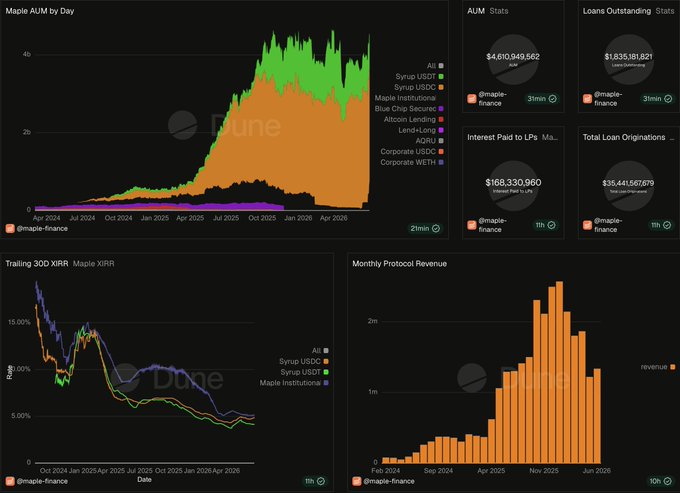Click the $1,835,181,821 loans outstanding value

coord(628,57)
